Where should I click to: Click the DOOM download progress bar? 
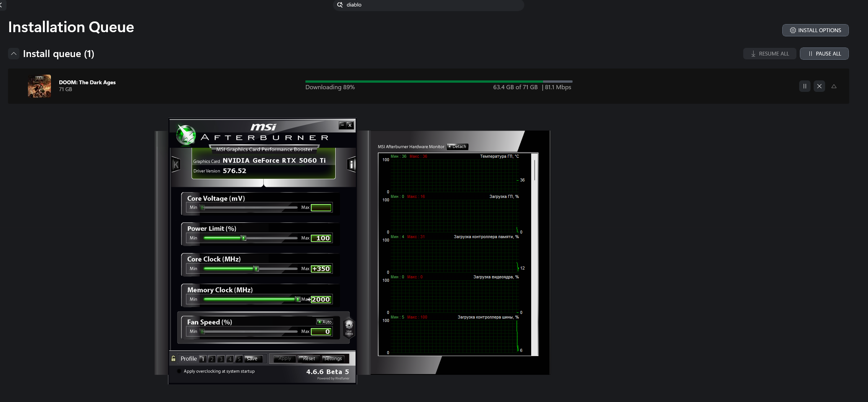pos(439,82)
